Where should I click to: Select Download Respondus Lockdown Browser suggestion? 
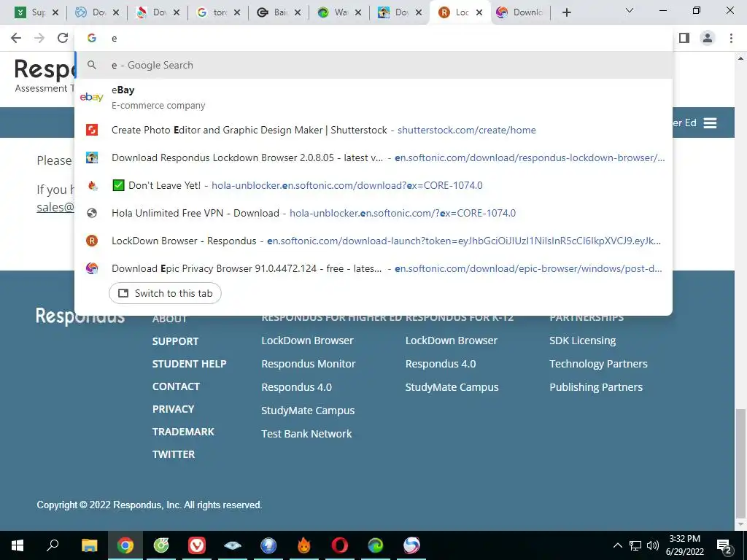(x=373, y=157)
